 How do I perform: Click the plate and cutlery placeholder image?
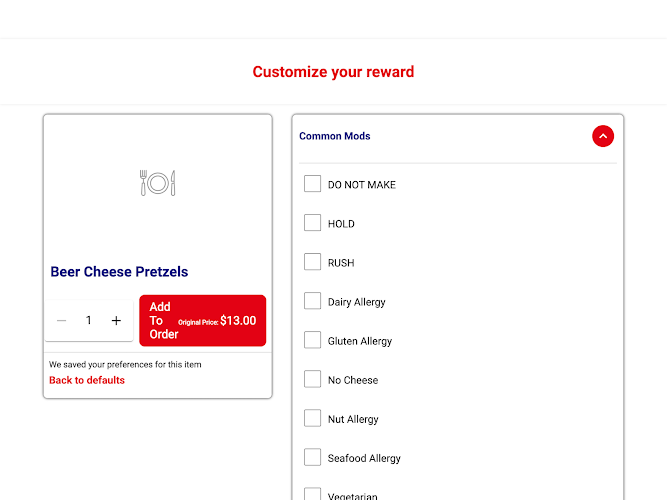[157, 183]
